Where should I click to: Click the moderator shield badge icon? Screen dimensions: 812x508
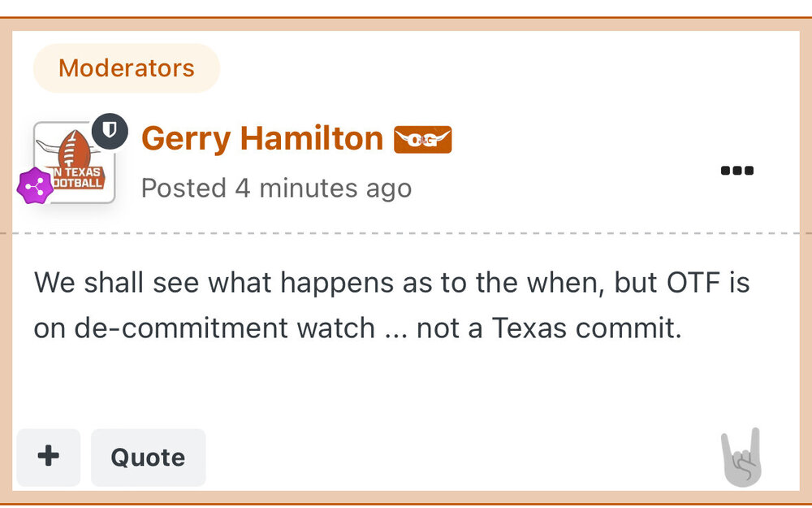(x=109, y=132)
